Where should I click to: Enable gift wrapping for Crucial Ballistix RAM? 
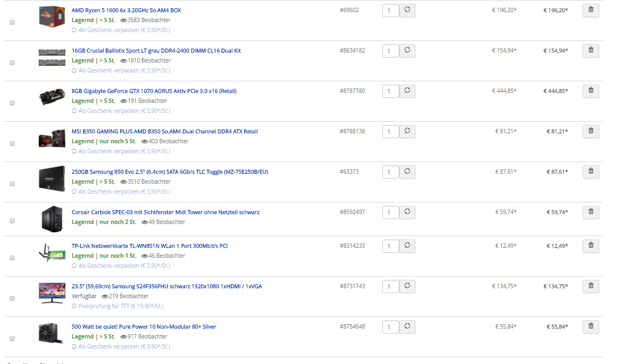point(121,70)
